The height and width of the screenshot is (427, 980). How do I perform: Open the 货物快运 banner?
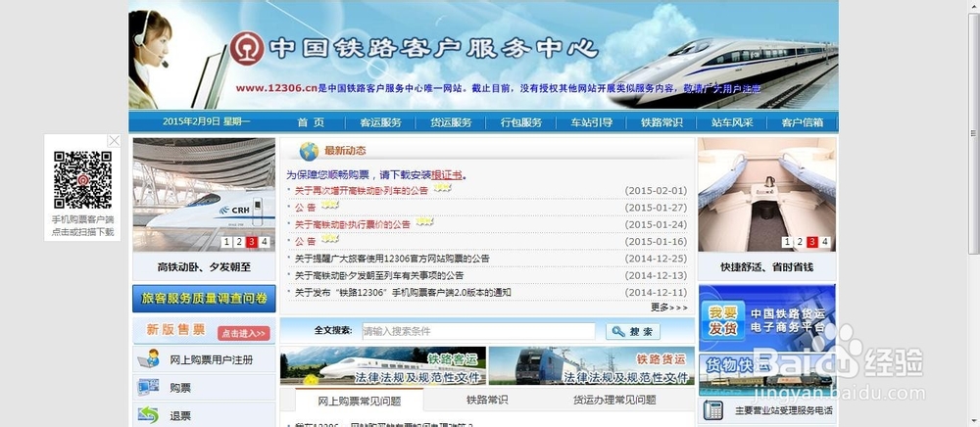coord(766,373)
